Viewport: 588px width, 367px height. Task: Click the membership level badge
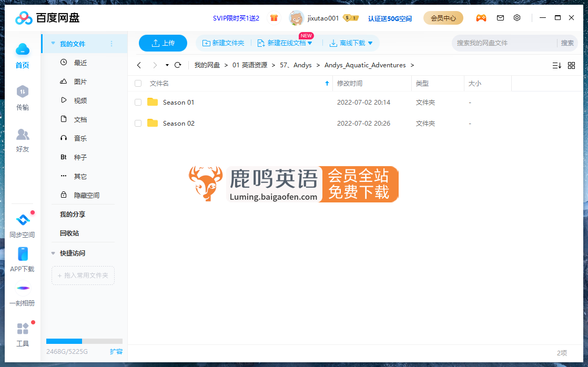[351, 18]
